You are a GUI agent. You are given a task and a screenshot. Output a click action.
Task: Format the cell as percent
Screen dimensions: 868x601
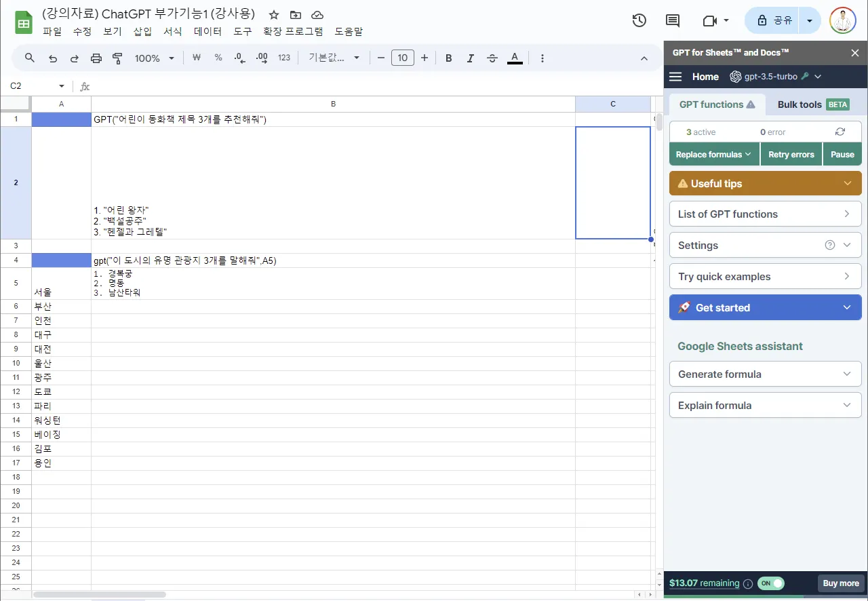click(x=218, y=58)
